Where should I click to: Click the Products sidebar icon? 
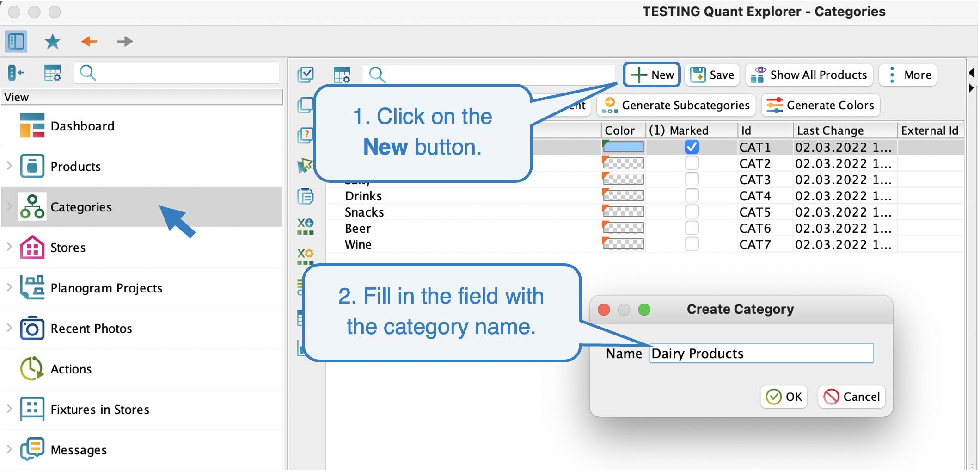pyautogui.click(x=32, y=166)
